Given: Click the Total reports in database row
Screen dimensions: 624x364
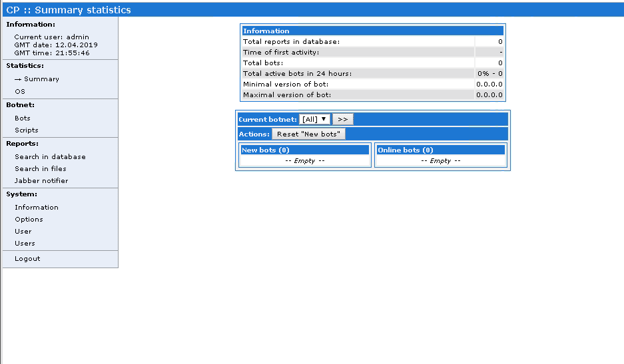Looking at the screenshot, I should click(372, 42).
